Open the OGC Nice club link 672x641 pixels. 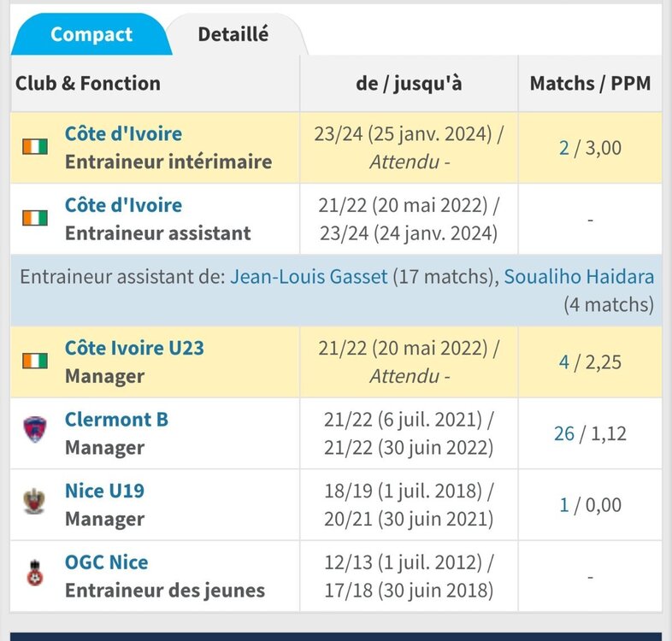click(x=106, y=562)
